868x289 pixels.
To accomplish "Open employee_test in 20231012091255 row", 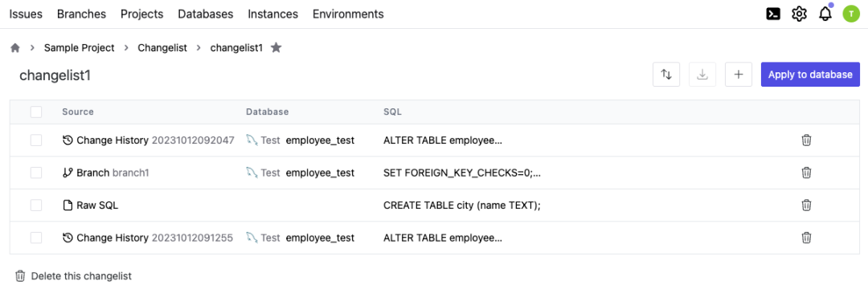I will click(320, 238).
